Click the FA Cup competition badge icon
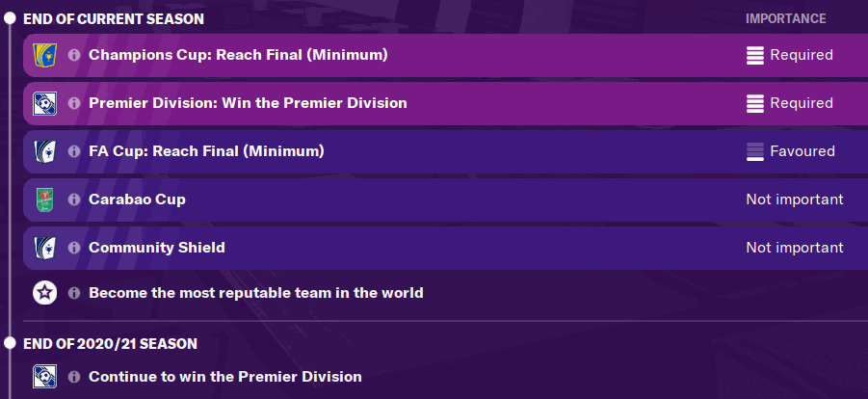Image resolution: width=868 pixels, height=399 pixels. [x=45, y=151]
